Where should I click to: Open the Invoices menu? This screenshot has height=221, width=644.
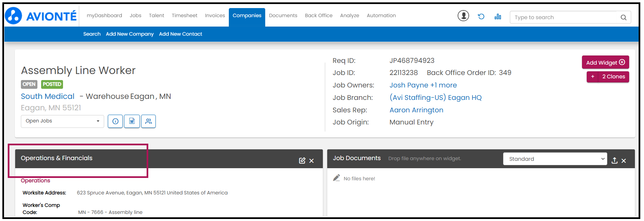[x=215, y=15]
